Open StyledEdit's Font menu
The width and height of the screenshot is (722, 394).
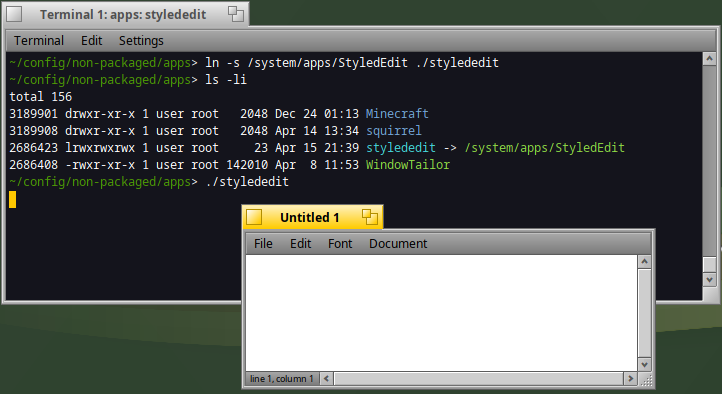point(340,243)
